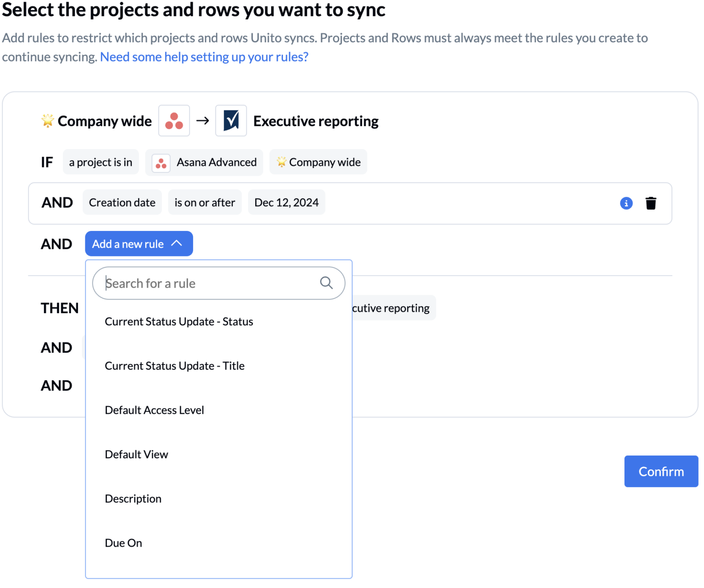
Task: Click the Wrike icon next to Executive reporting
Action: coord(231,120)
